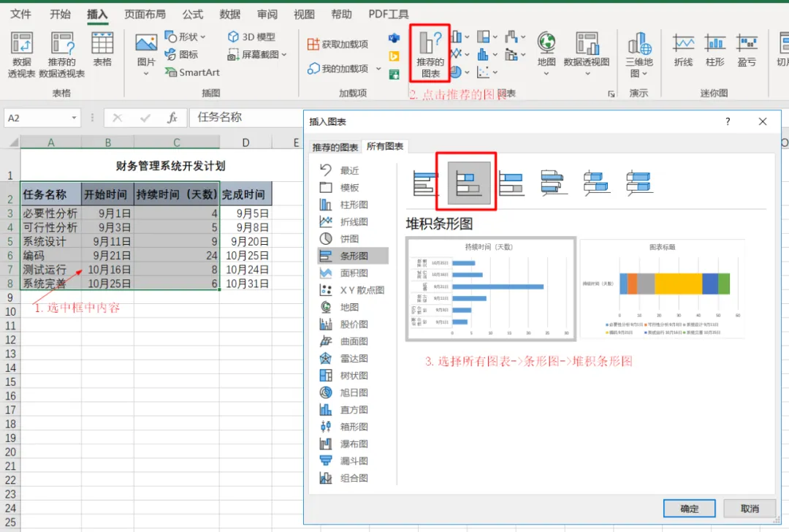Select Column chart (柱形图) category
The width and height of the screenshot is (789, 532).
(352, 205)
